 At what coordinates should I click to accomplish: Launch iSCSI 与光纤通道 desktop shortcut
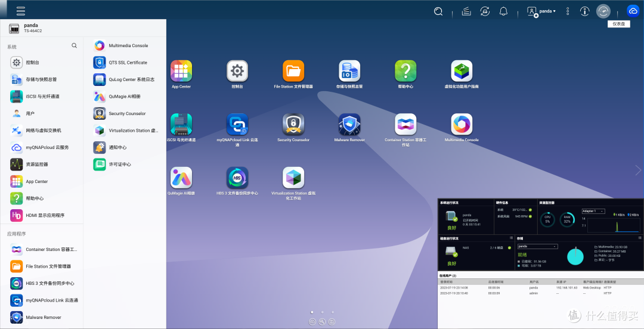click(181, 125)
